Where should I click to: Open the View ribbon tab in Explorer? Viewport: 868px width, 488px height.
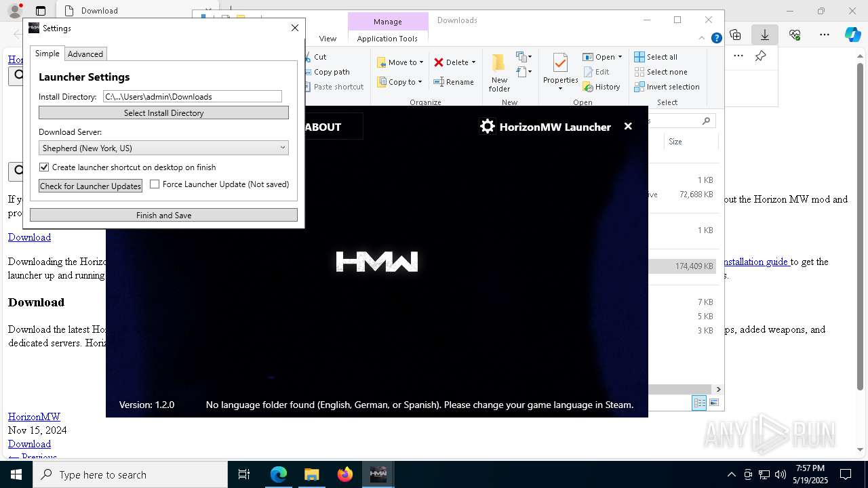click(x=328, y=39)
